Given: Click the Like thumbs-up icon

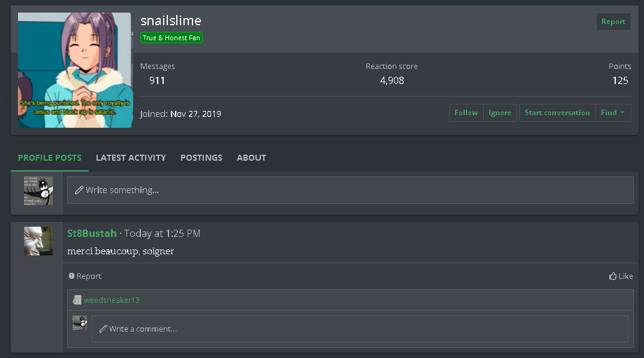Looking at the screenshot, I should click(x=612, y=276).
